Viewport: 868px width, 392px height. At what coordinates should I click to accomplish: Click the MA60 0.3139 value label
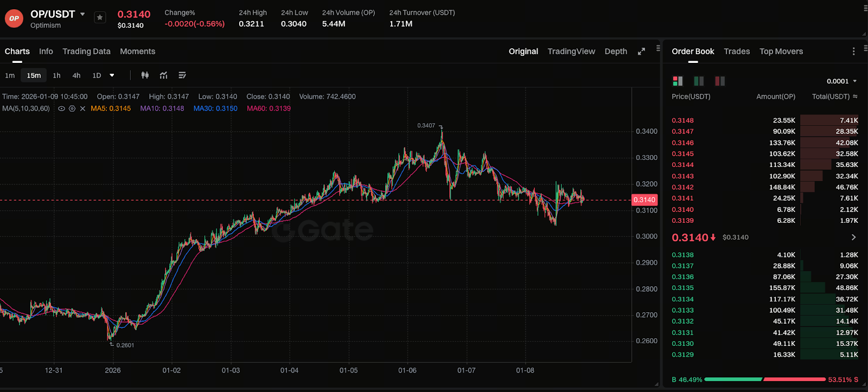(x=269, y=108)
